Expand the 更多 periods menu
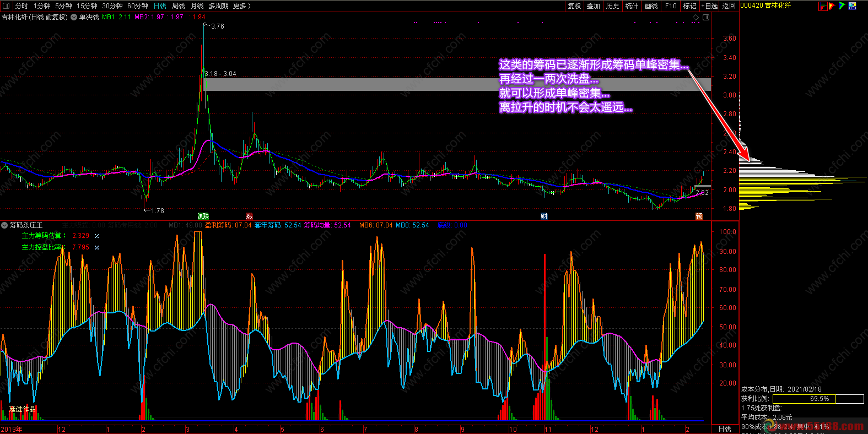The image size is (868, 434). point(241,6)
